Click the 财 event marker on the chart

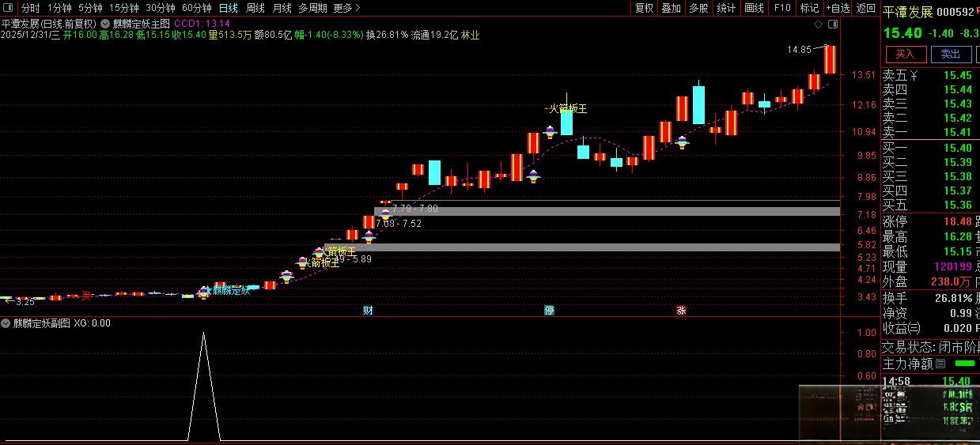coord(368,311)
